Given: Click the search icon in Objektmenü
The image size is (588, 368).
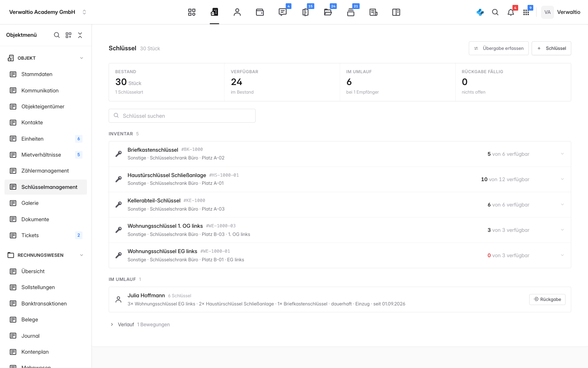Looking at the screenshot, I should 57,35.
